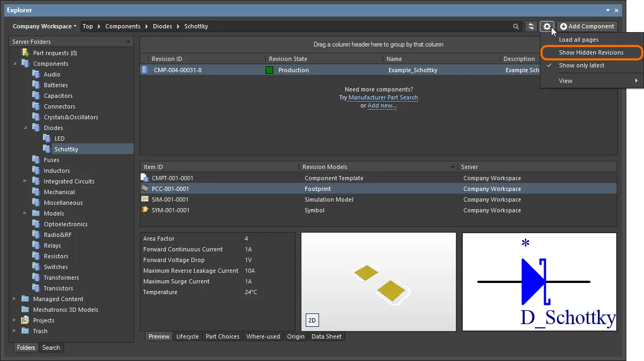Open the Data Sheet tab
This screenshot has height=361, width=644.
327,336
